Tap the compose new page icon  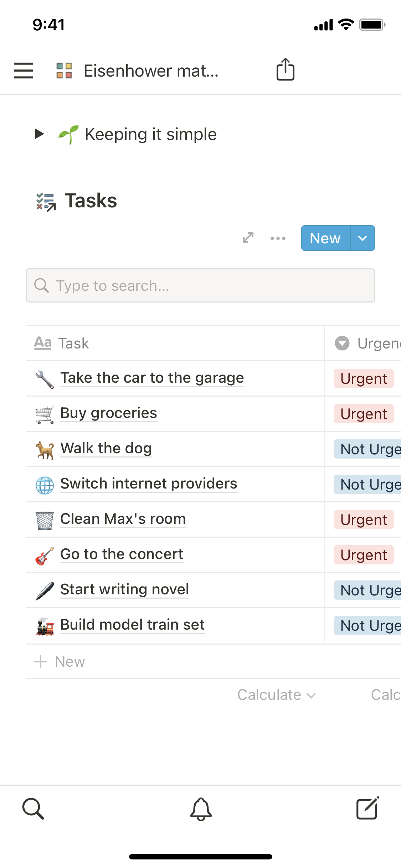pyautogui.click(x=367, y=808)
